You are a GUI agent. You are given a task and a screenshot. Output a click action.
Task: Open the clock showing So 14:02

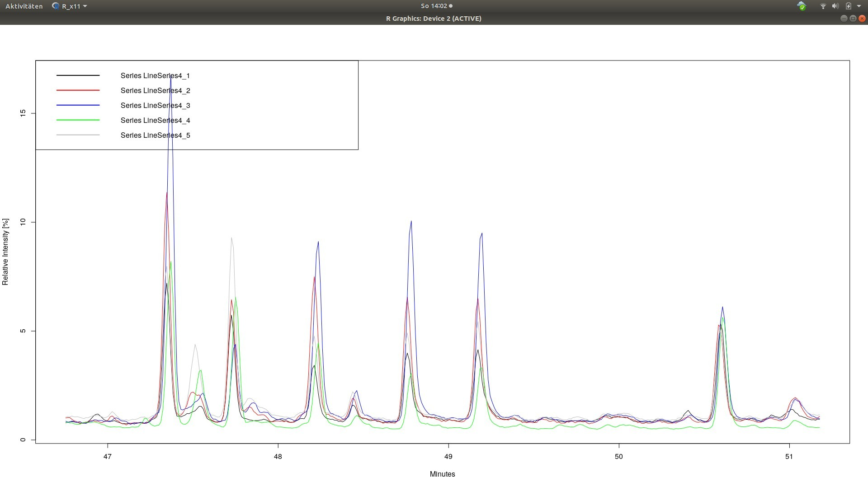(x=436, y=6)
